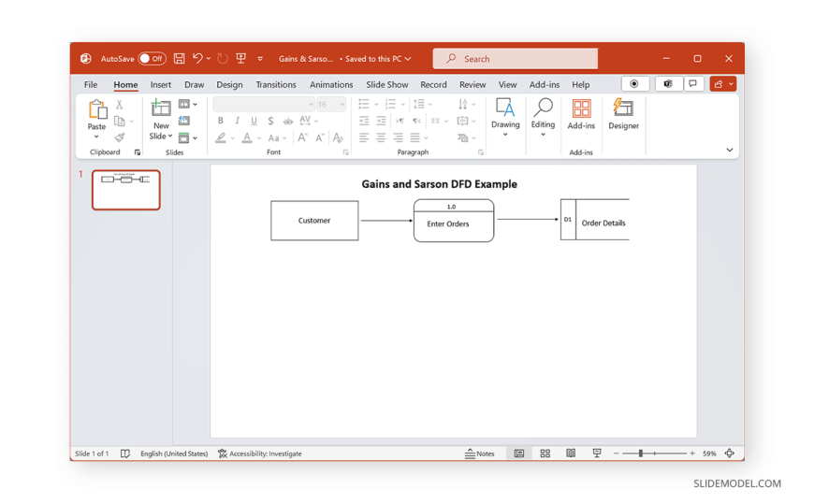The image size is (814, 504).
Task: Open the Editing dropdown menu
Action: (543, 135)
